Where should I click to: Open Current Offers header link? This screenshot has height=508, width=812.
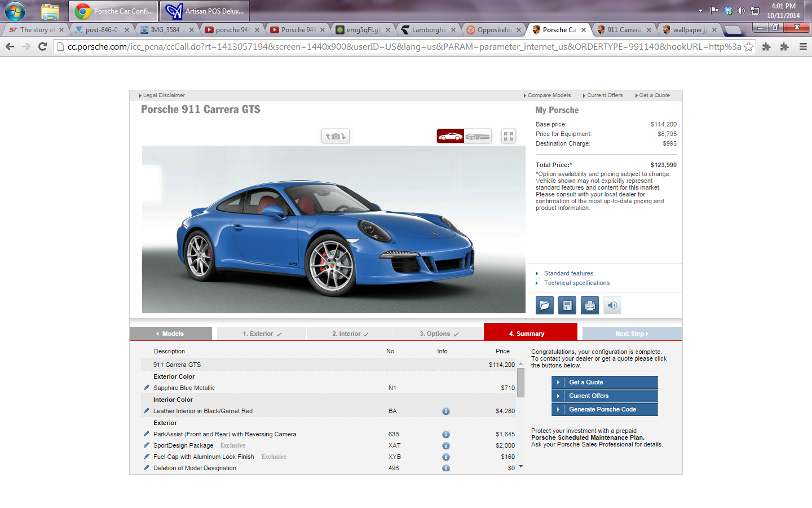pyautogui.click(x=604, y=95)
